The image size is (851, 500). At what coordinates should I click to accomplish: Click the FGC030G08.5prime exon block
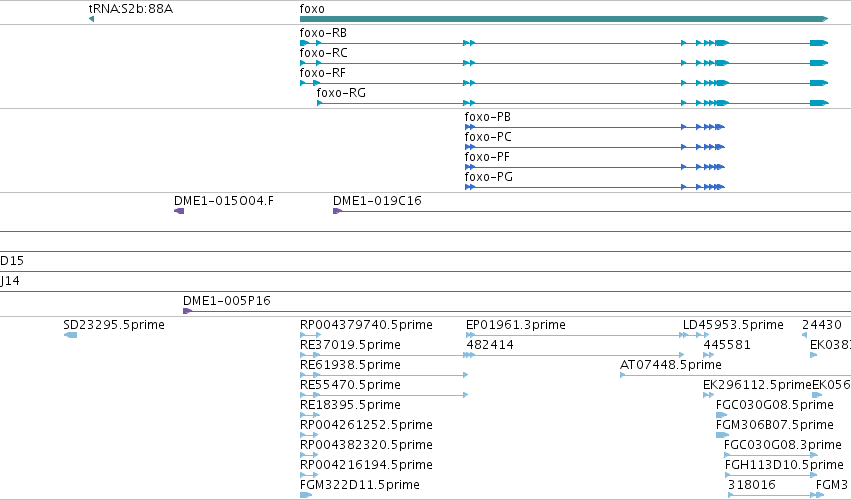(721, 415)
